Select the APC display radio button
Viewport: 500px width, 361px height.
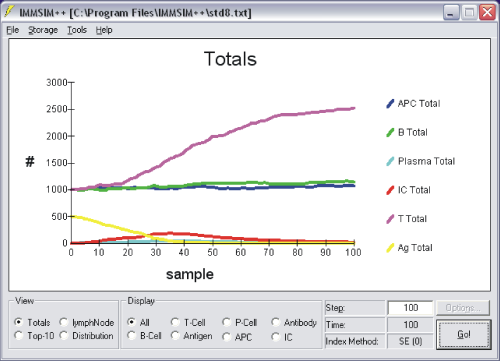227,337
